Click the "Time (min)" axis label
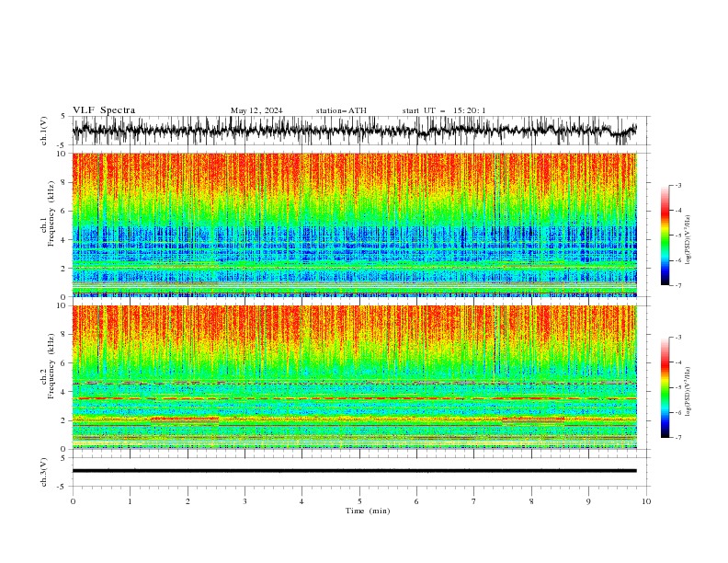Image resolution: width=728 pixels, height=563 pixels. pyautogui.click(x=368, y=511)
